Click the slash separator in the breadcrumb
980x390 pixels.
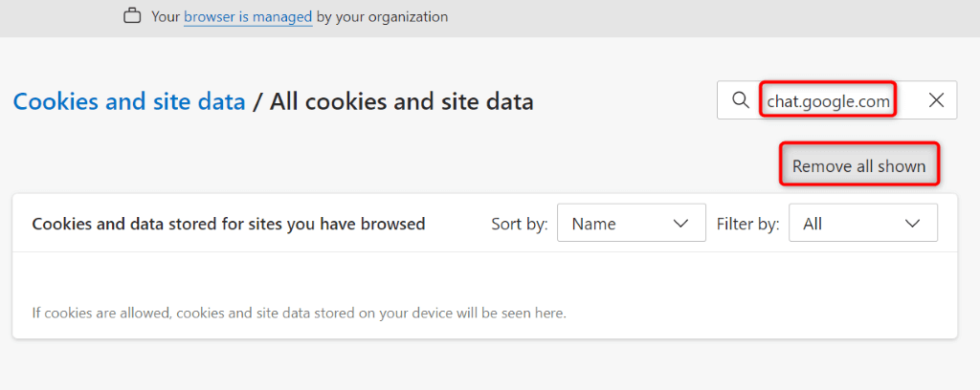click(257, 101)
